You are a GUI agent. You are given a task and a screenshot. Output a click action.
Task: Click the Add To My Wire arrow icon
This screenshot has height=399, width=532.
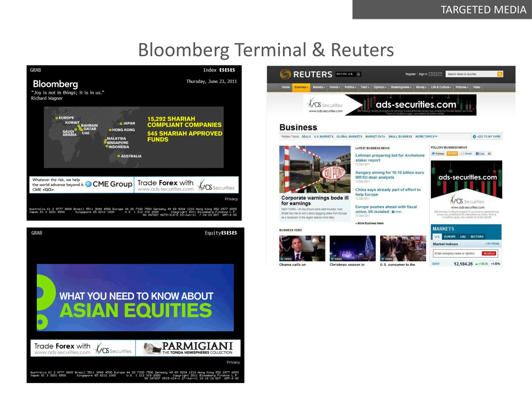pos(474,137)
